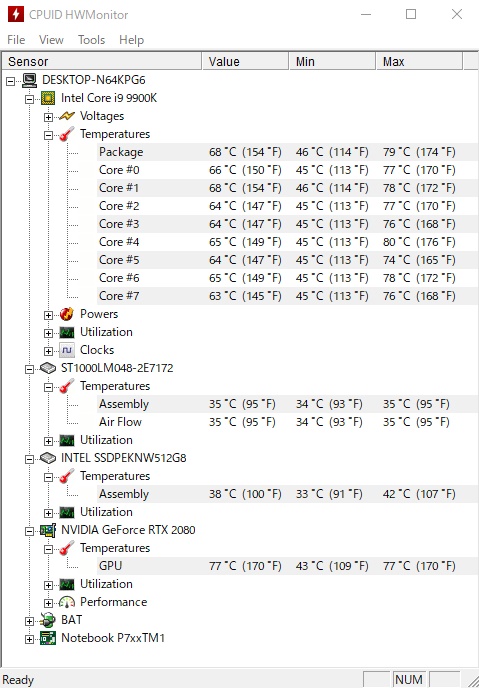The width and height of the screenshot is (479, 688).
Task: Click the NVIDIA GeForce RTX 2080 card icon
Action: pyautogui.click(x=48, y=530)
